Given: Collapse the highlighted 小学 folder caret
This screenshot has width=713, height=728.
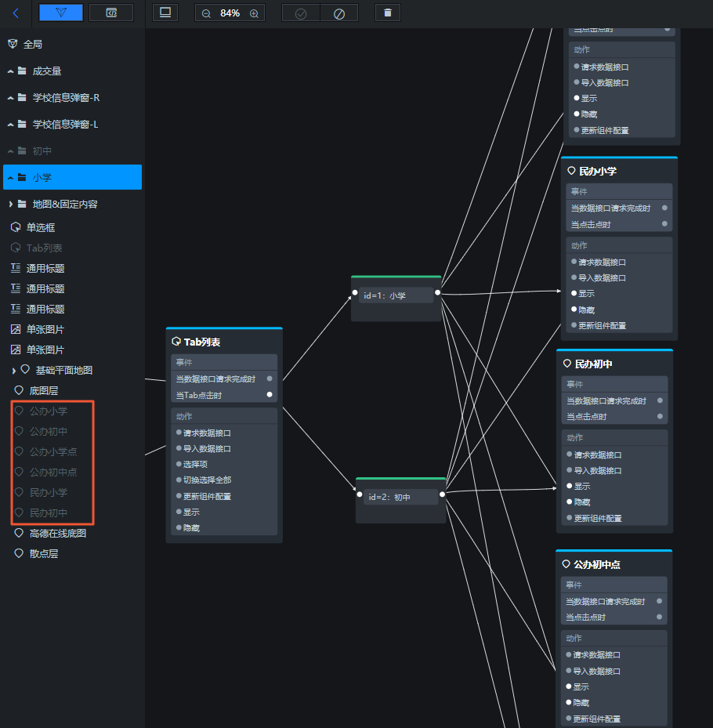Looking at the screenshot, I should click(x=10, y=178).
